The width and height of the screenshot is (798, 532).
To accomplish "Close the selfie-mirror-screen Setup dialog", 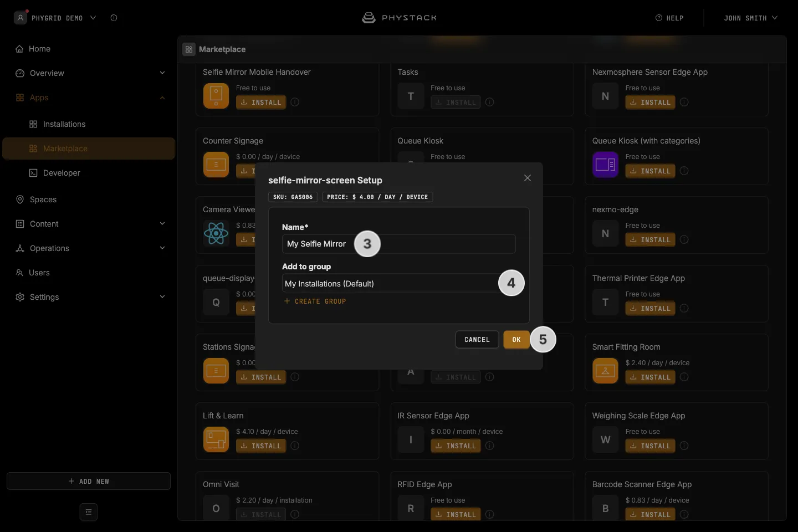I will [528, 178].
